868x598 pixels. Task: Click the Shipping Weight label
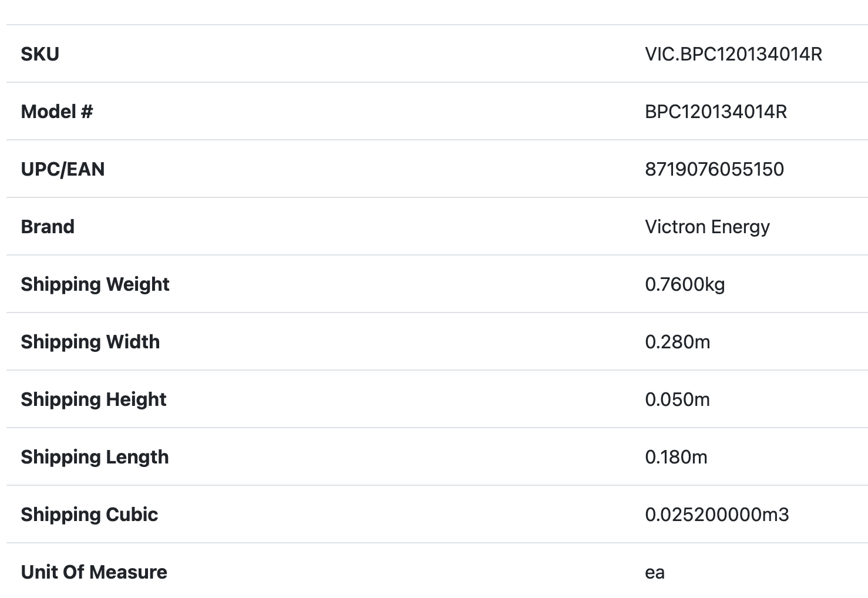95,284
